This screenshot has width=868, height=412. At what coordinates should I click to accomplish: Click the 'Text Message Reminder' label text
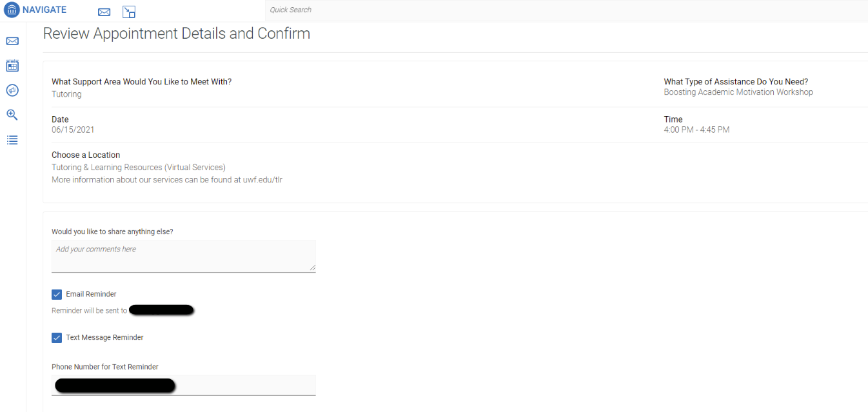point(104,337)
